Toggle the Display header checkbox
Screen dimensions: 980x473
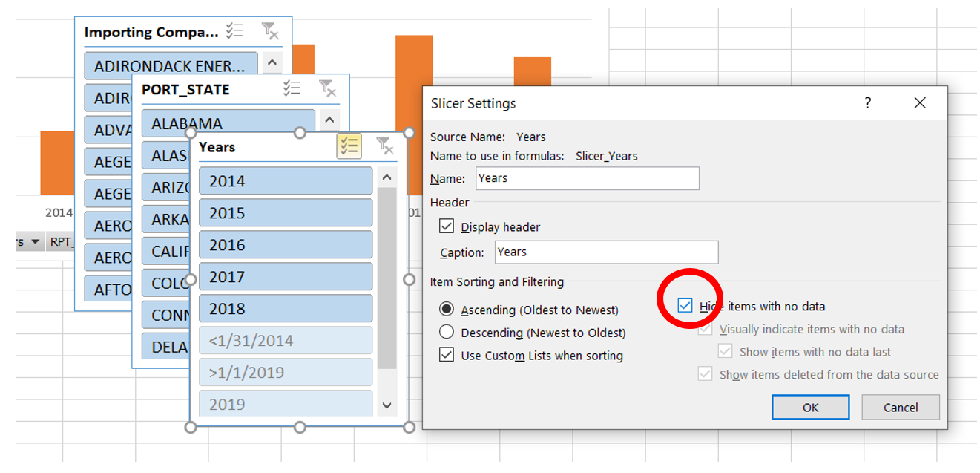tap(446, 228)
